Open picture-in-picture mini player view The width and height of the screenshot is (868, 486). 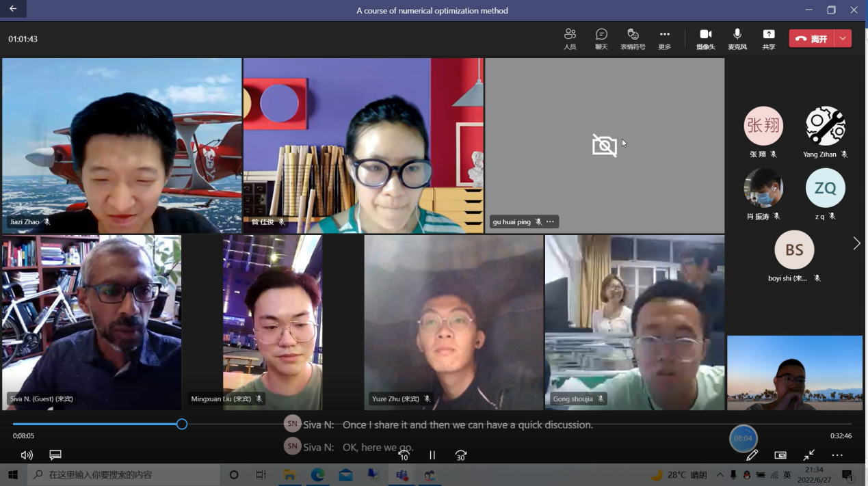tap(780, 455)
